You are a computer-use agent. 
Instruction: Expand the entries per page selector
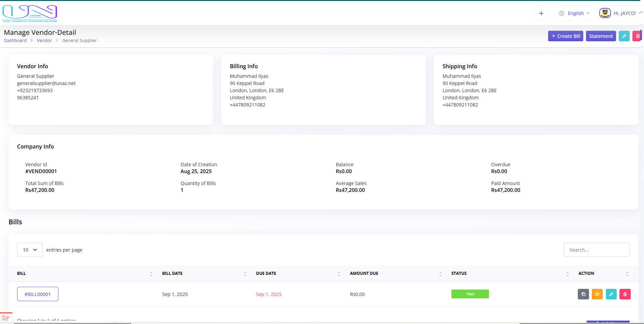point(30,250)
